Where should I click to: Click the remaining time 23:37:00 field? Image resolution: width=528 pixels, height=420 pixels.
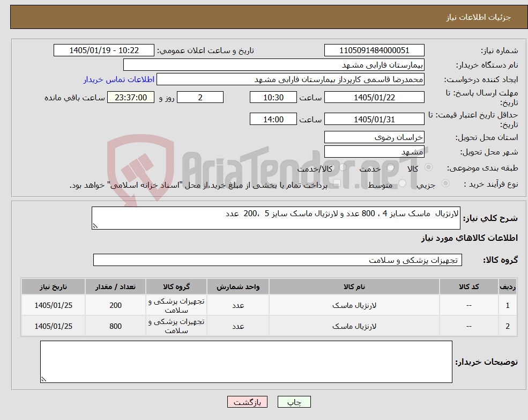click(x=131, y=98)
